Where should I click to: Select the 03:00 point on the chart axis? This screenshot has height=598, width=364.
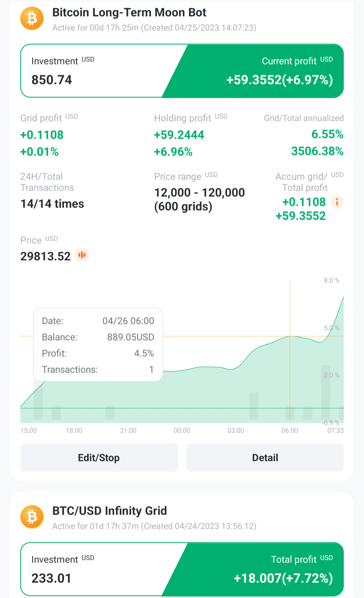(x=236, y=431)
